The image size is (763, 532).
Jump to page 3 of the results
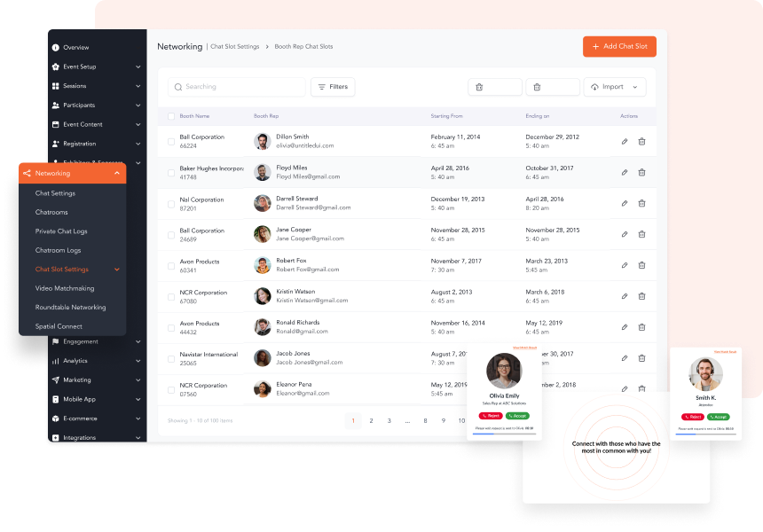pyautogui.click(x=389, y=420)
